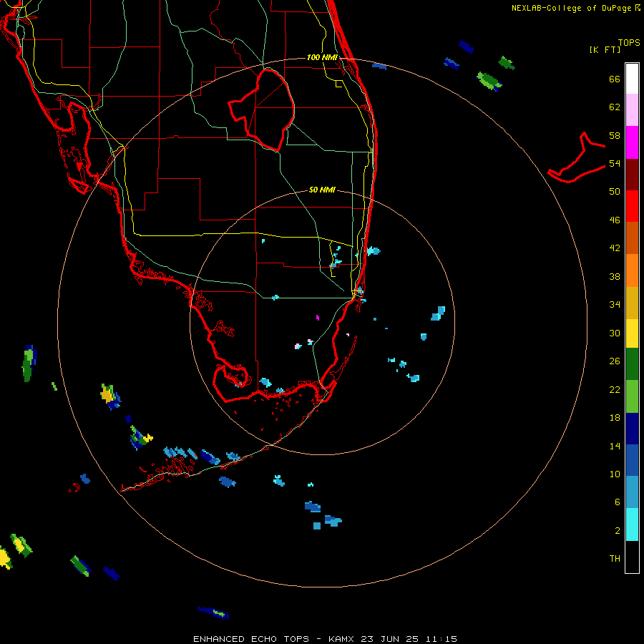Viewport: 644px width, 644px height.
Task: Click the '58' legend value
Action: pyautogui.click(x=615, y=135)
